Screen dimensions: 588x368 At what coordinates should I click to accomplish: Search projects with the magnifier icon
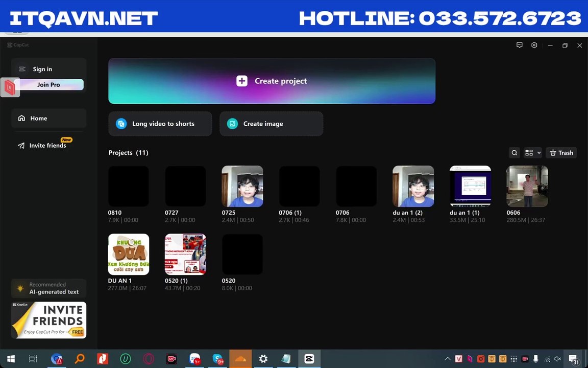514,153
